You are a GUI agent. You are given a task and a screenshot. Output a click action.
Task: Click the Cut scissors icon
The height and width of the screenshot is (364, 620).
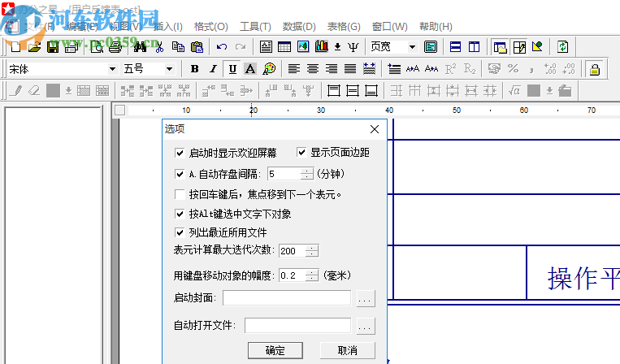point(159,47)
